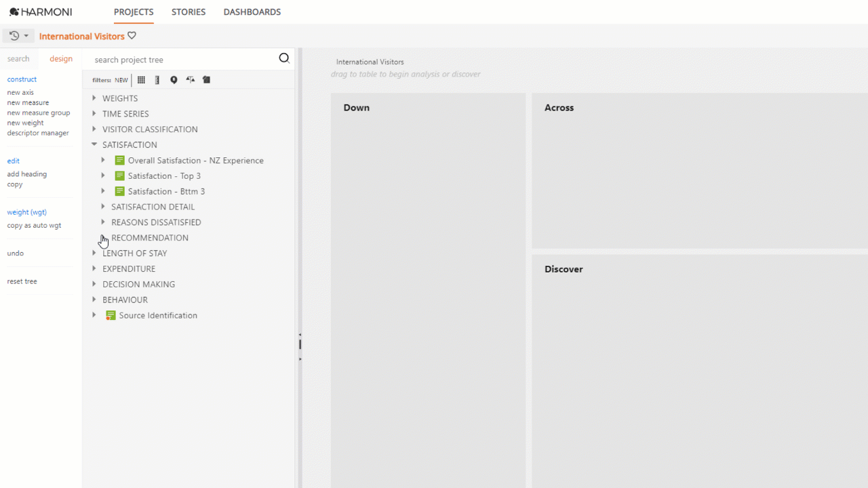Click International Visitors project title
Screen dimensions: 868x488
pos(82,37)
